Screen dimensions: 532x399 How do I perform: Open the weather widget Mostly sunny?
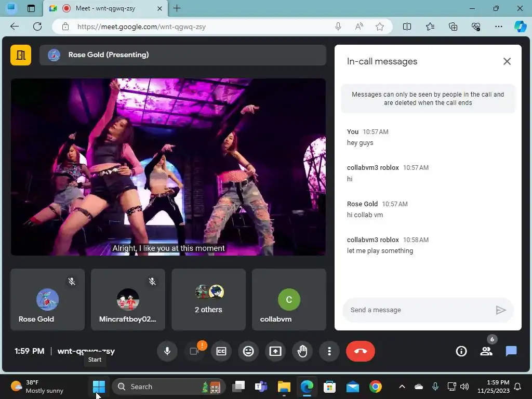(x=37, y=387)
